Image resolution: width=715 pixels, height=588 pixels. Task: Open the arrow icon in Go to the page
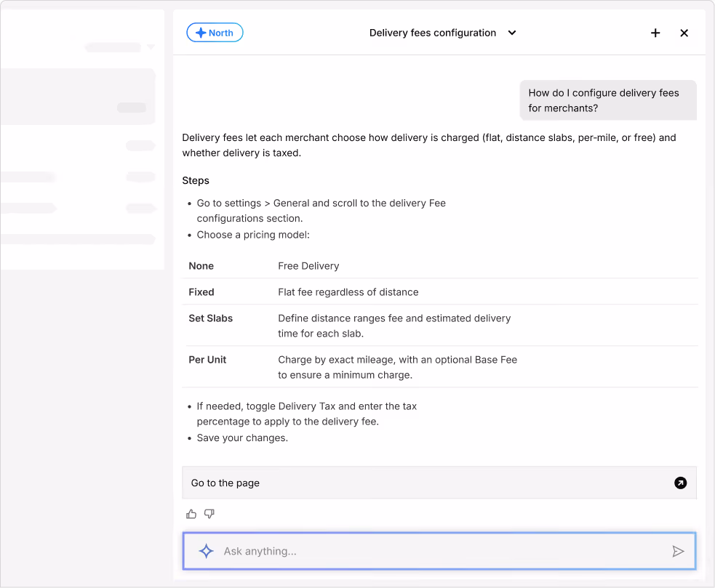point(680,483)
